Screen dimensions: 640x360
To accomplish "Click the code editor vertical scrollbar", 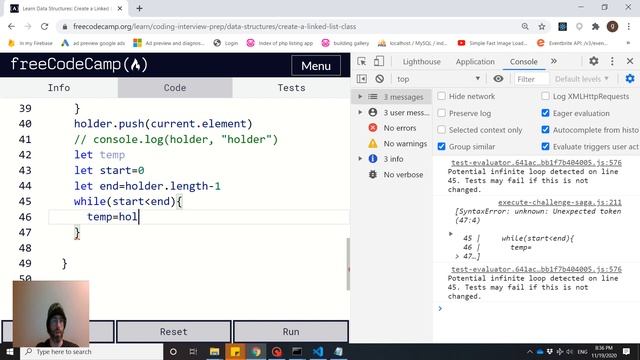I will coord(348,264).
